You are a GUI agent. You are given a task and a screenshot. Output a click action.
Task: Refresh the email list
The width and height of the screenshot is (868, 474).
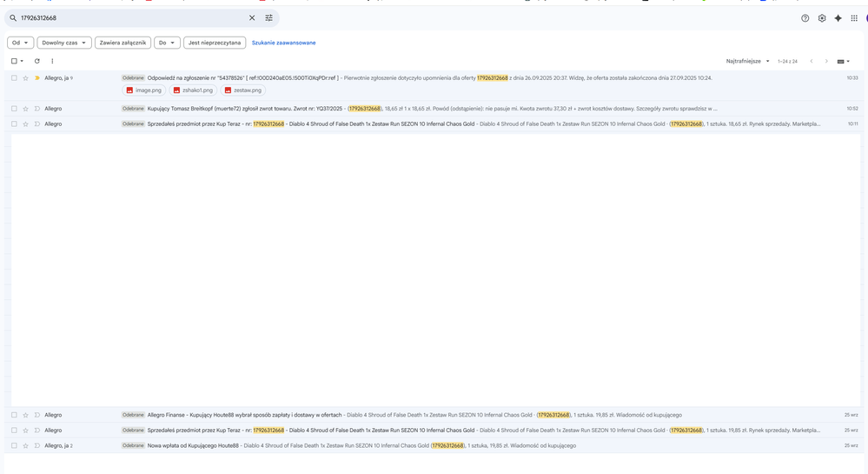tap(36, 62)
